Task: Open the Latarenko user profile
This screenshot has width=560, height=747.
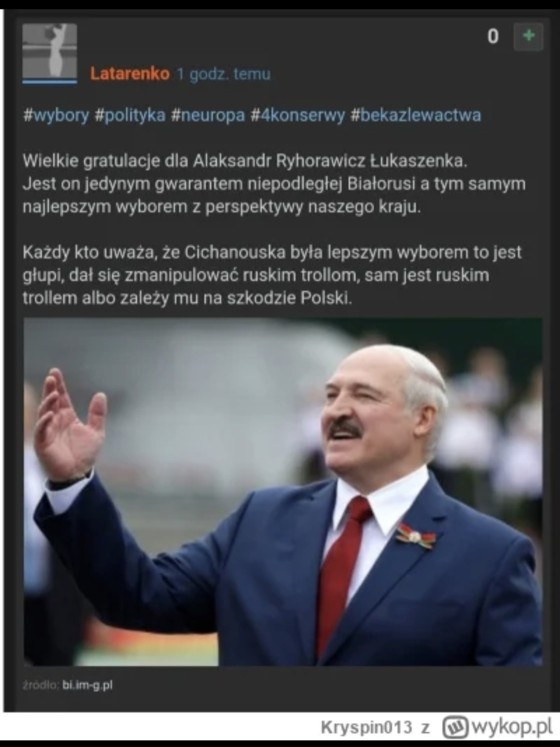Action: click(130, 74)
